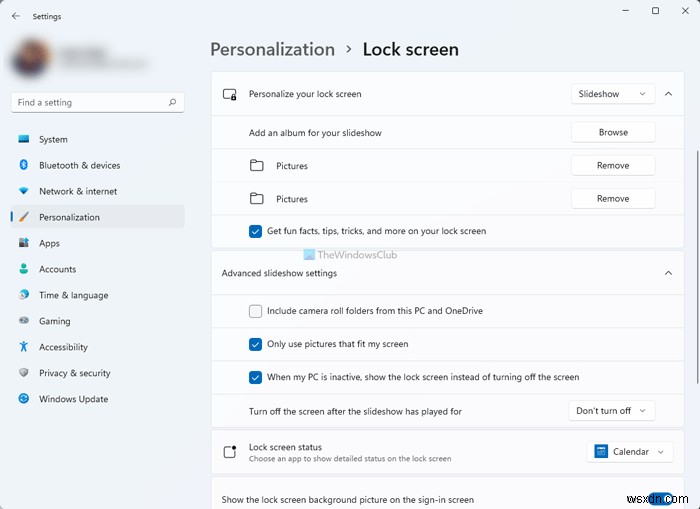Remove the second Pictures folder
The height and width of the screenshot is (509, 700).
point(612,198)
